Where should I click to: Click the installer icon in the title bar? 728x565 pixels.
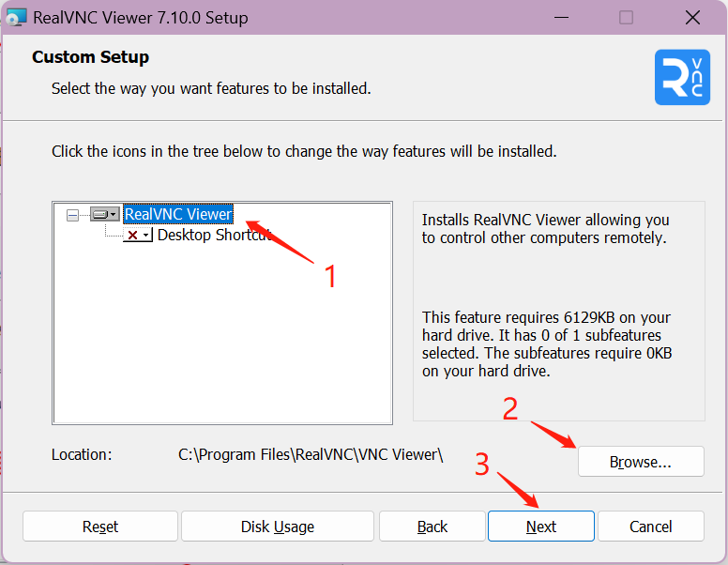16,17
